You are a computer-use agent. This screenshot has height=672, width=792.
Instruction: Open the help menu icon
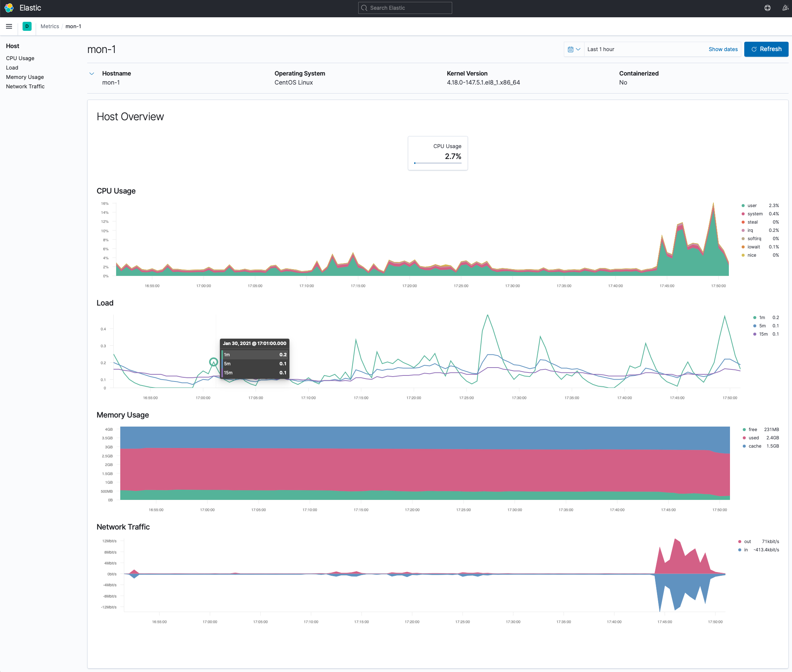point(768,8)
